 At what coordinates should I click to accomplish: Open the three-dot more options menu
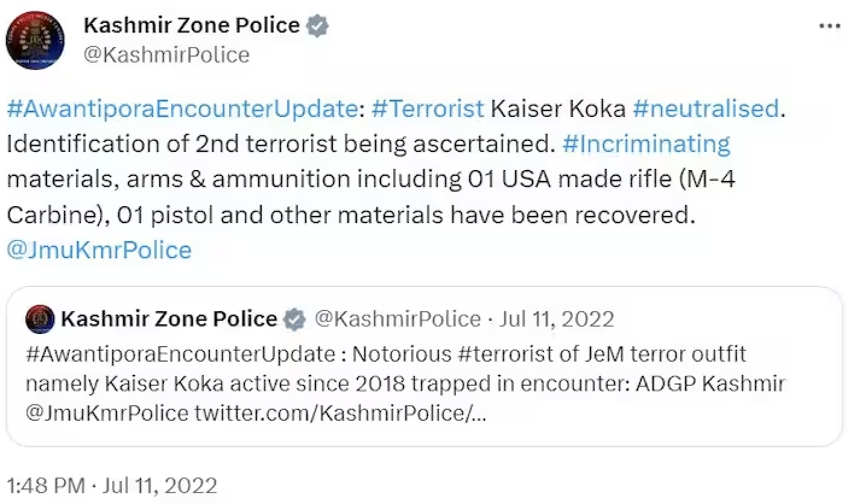pos(830,27)
